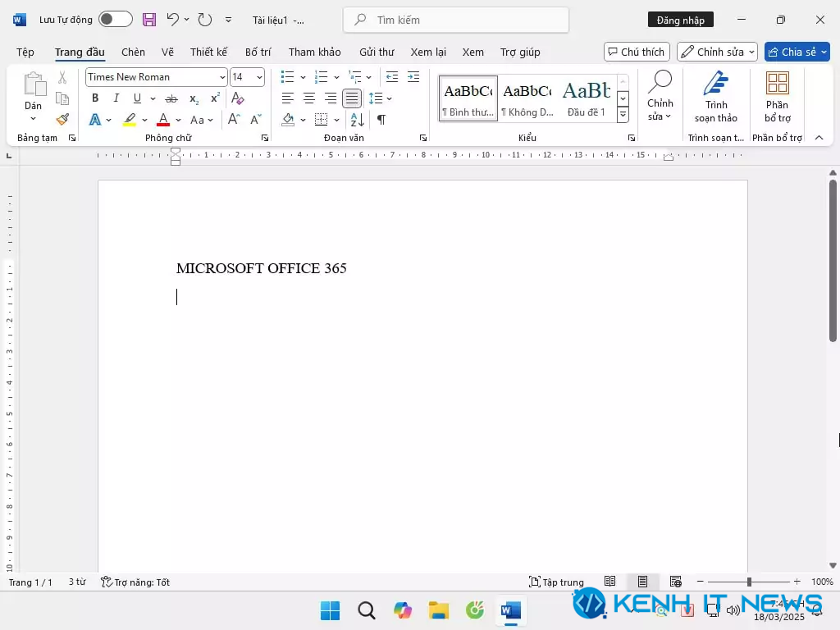Expand numbered list style dropdown arrow

coord(336,78)
